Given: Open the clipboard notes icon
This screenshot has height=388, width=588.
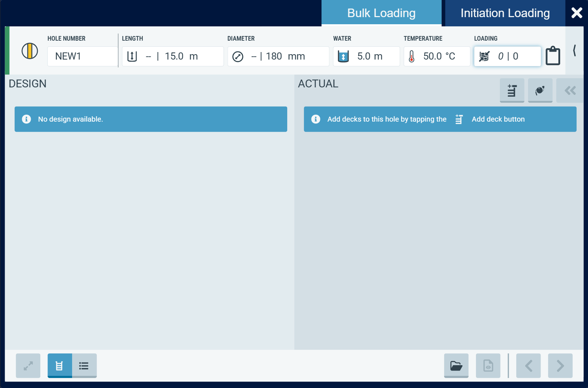Looking at the screenshot, I should (x=553, y=56).
